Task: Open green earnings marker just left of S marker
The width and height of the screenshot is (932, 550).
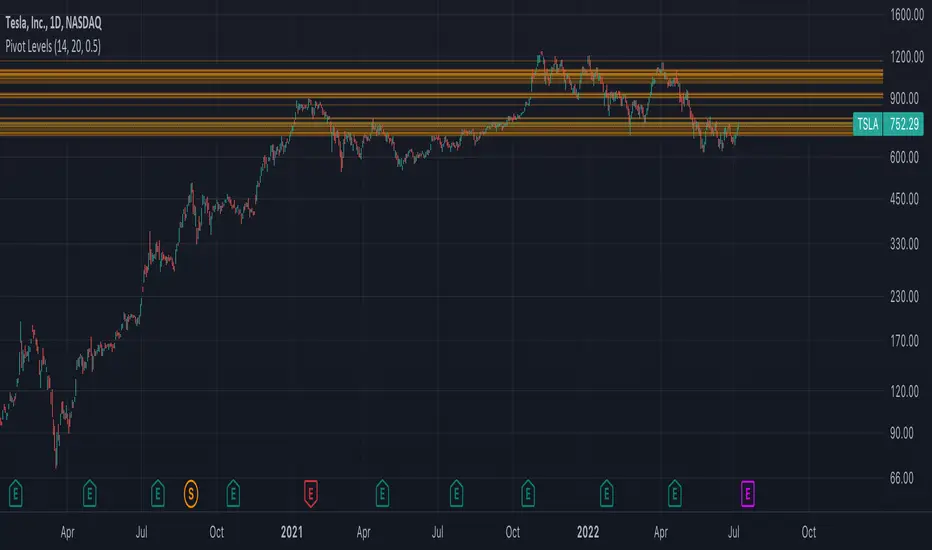Action: pos(158,491)
